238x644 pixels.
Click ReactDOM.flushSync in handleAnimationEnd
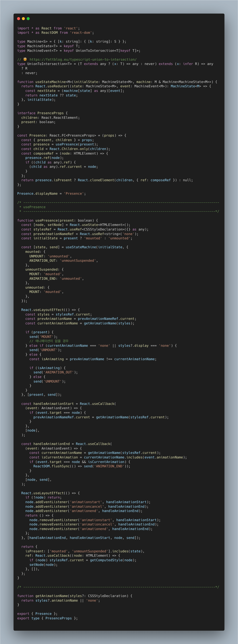51,466
